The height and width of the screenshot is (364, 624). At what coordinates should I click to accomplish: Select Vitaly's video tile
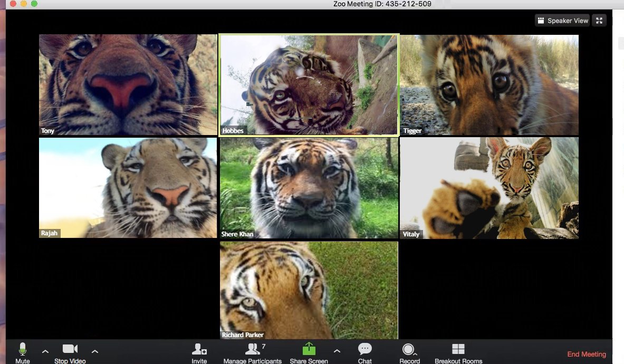(489, 188)
